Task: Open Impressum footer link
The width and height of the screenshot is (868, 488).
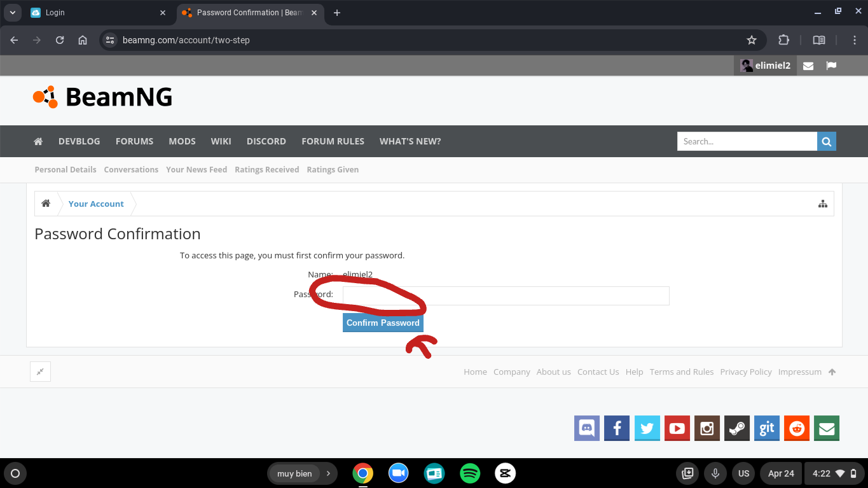Action: [800, 372]
